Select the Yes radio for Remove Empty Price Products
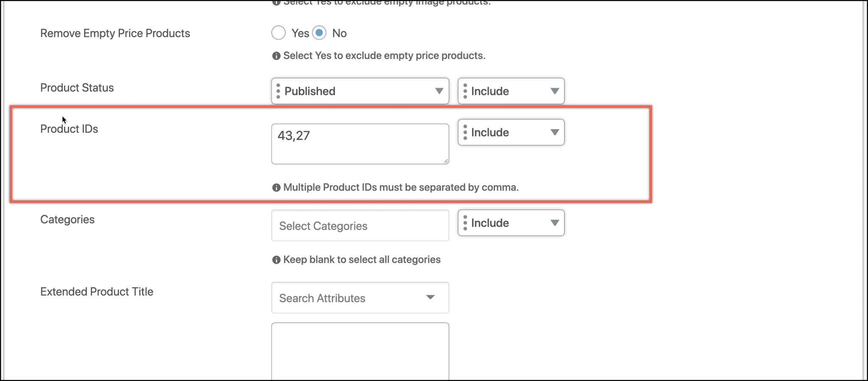 (278, 33)
